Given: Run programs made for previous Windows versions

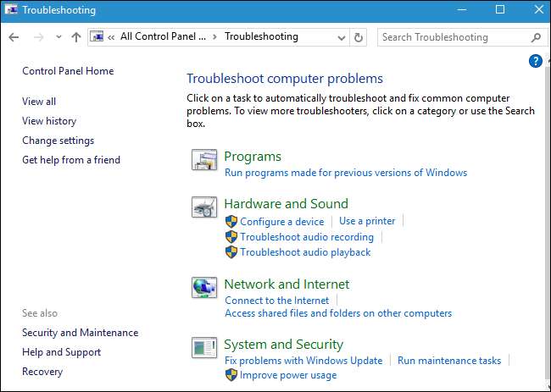Looking at the screenshot, I should pyautogui.click(x=346, y=173).
